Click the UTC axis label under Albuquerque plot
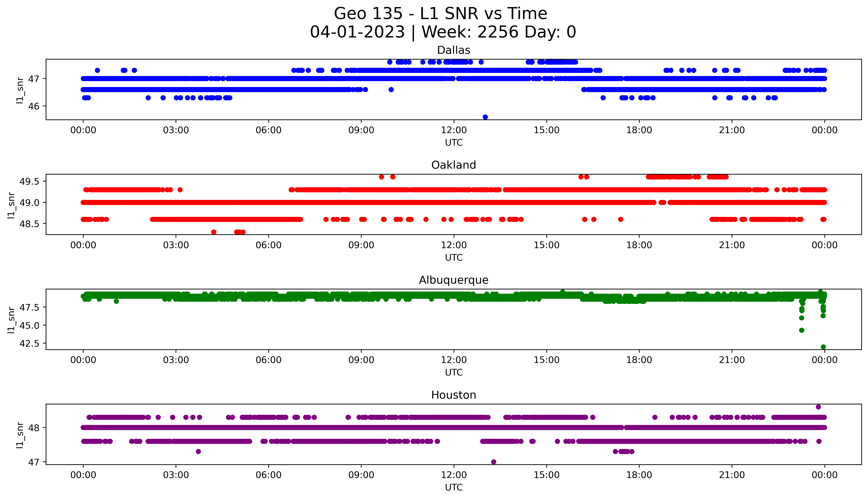Screen dimensions: 868x499 [454, 372]
